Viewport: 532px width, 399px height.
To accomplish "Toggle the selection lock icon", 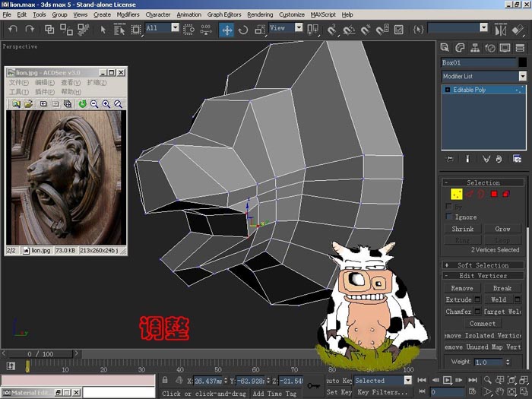I will coord(165,380).
